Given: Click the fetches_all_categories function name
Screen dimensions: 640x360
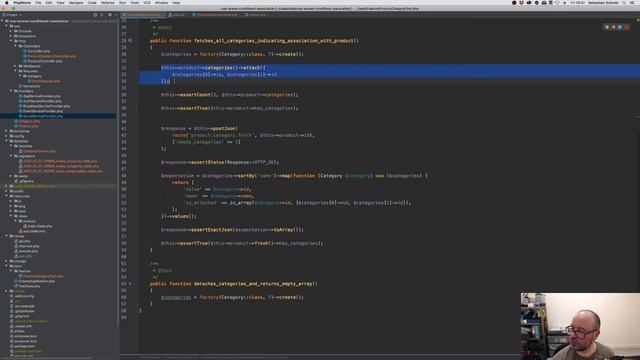Looking at the screenshot, I should point(276,40).
